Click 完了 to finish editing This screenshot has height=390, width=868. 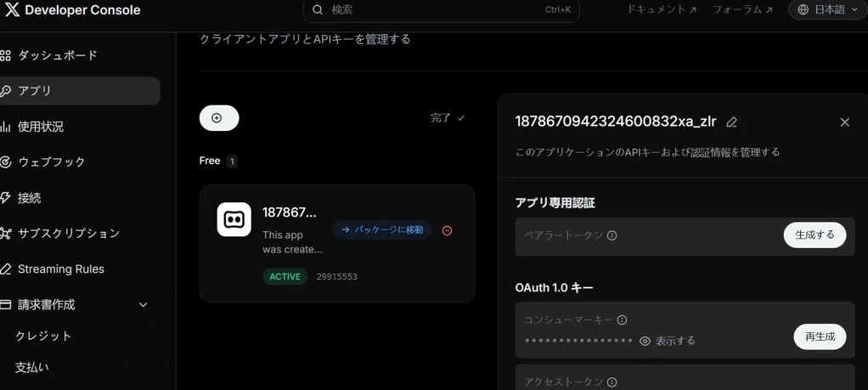click(x=448, y=118)
